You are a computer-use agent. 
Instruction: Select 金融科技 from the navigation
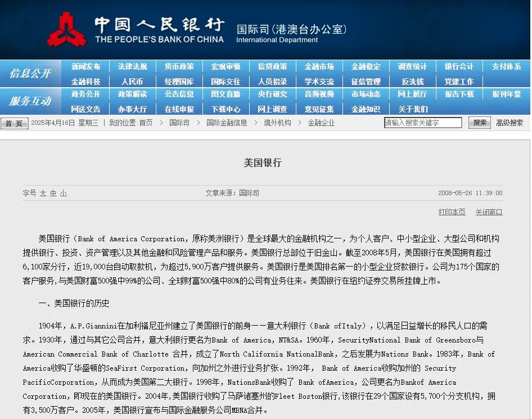tap(86, 82)
